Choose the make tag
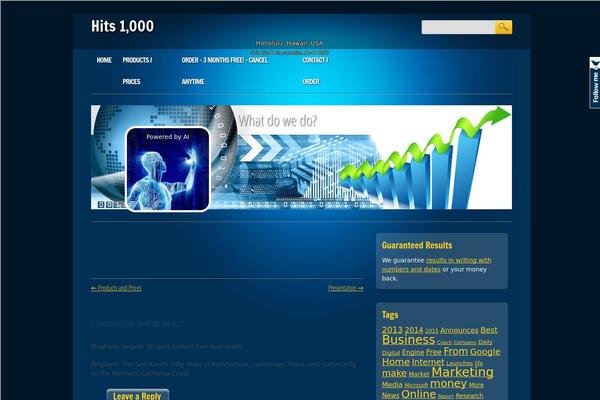The image size is (600, 400). (x=394, y=373)
